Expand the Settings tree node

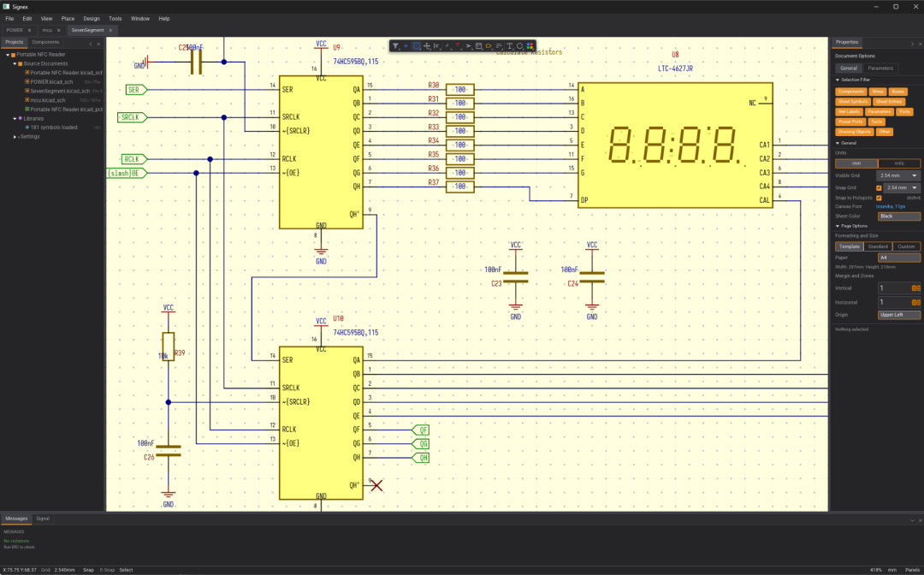(x=15, y=137)
